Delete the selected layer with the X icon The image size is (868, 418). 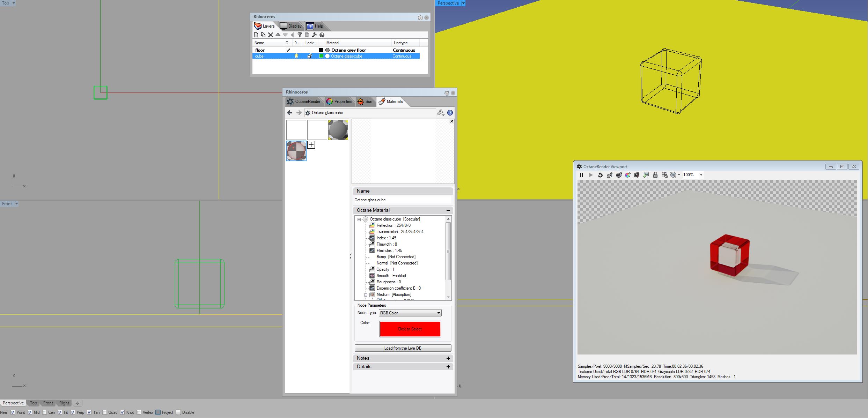pyautogui.click(x=271, y=35)
